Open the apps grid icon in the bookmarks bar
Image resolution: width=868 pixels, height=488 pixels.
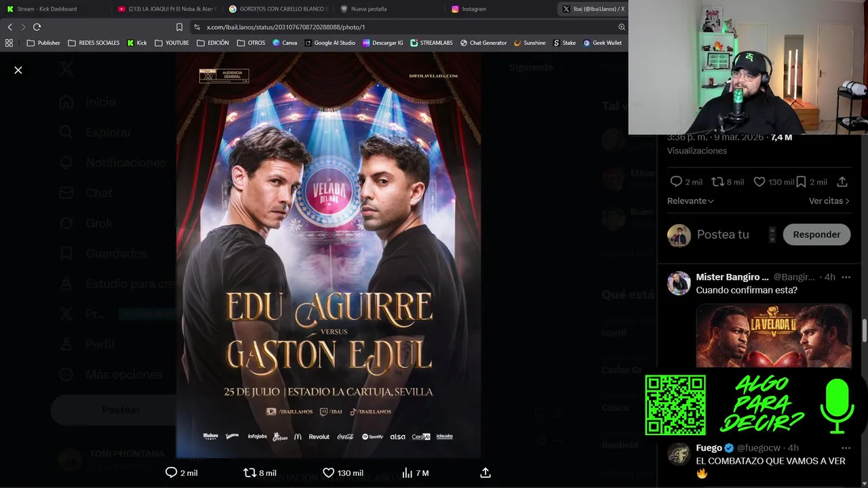[x=9, y=43]
